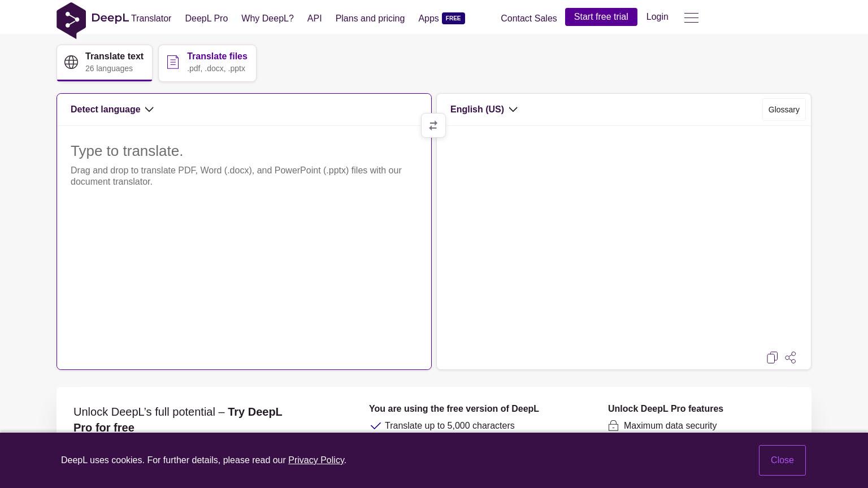The image size is (868, 488).
Task: Open Plans and pricing
Action: 370,19
